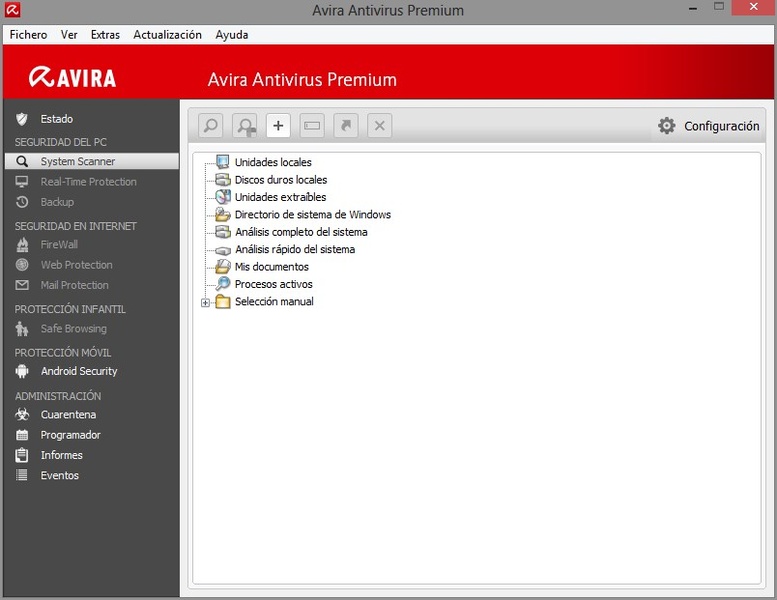Select the Unidades extraíbles profile
Viewport: 777px width, 600px height.
280,197
